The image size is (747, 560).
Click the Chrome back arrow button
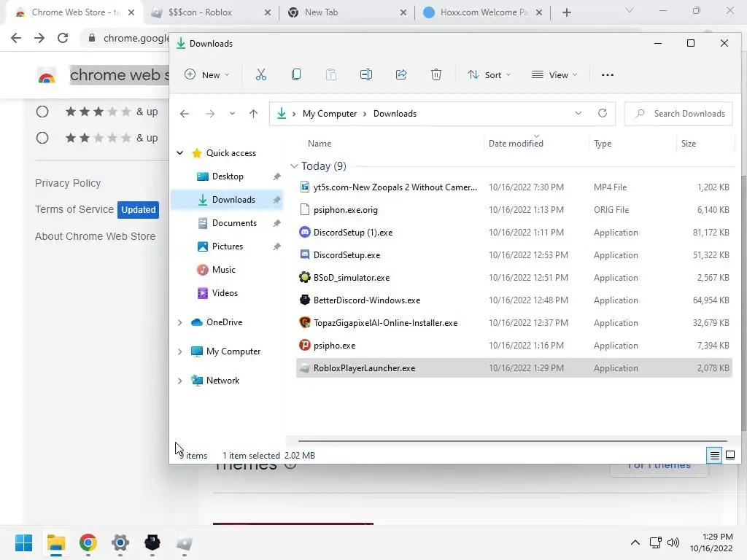pyautogui.click(x=16, y=38)
